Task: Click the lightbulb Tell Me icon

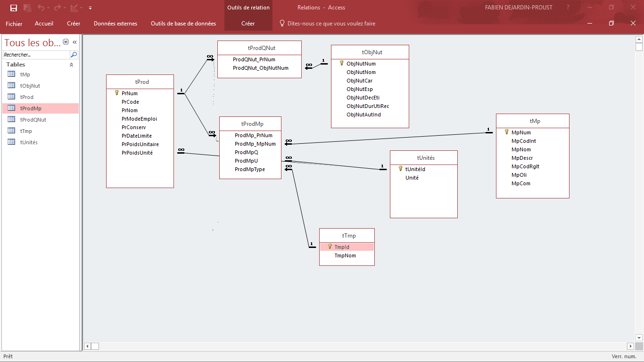Action: click(282, 24)
